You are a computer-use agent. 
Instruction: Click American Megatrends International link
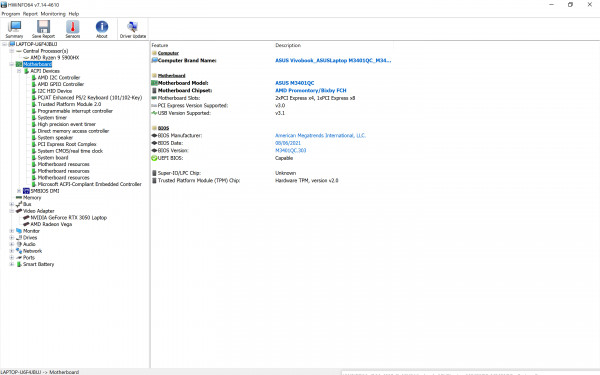click(320, 135)
